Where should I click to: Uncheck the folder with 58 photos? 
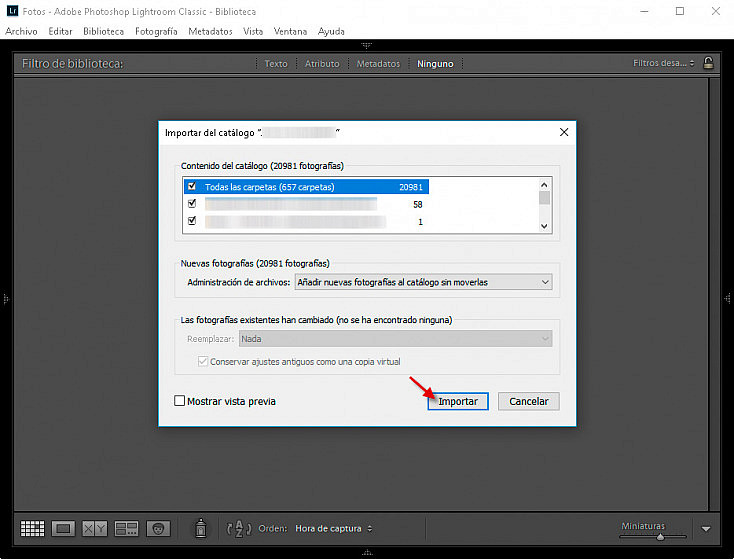tap(192, 204)
